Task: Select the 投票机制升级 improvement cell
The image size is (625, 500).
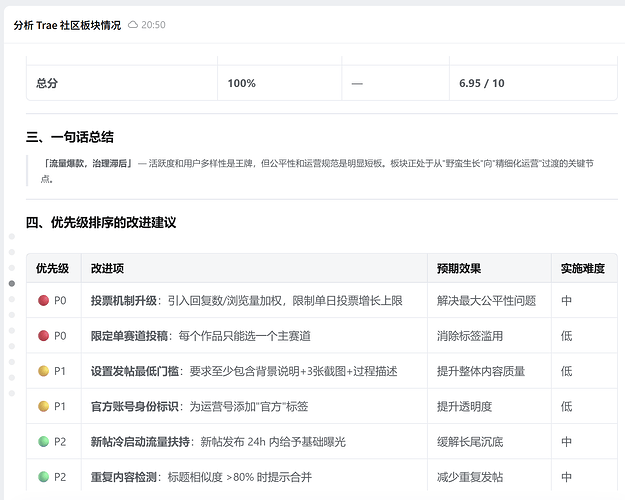Action: [254, 300]
